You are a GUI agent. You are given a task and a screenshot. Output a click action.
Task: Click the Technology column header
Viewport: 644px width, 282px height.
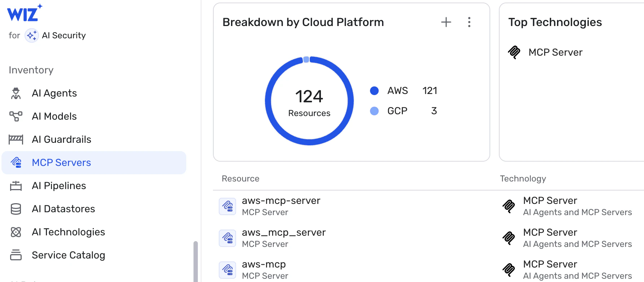click(523, 179)
